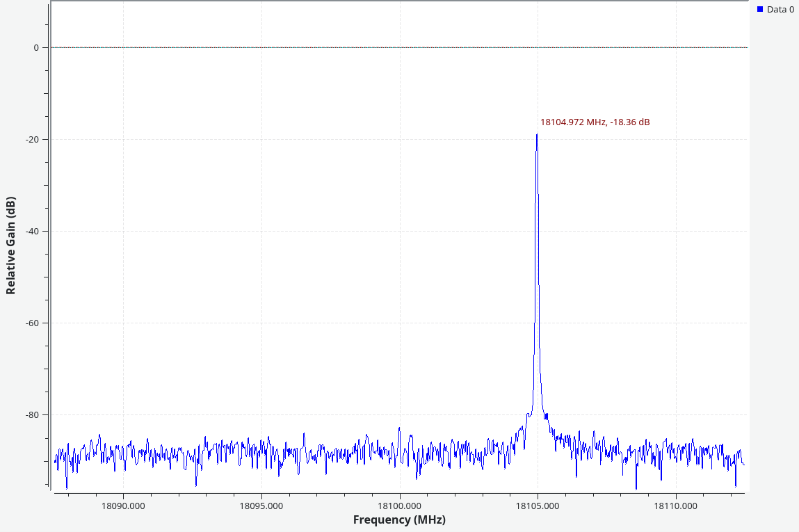This screenshot has width=799, height=532.
Task: Click the Frequency (MHz) axis title
Action: tap(399, 519)
